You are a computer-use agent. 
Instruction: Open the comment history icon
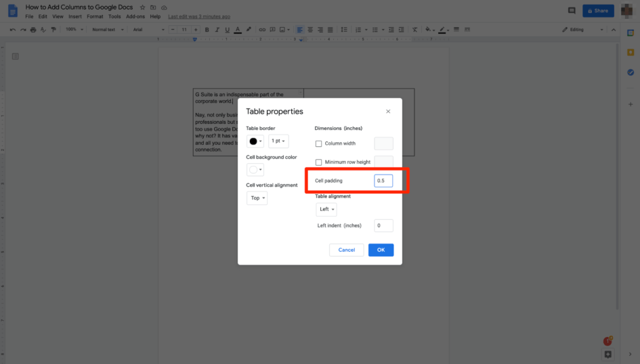point(572,11)
